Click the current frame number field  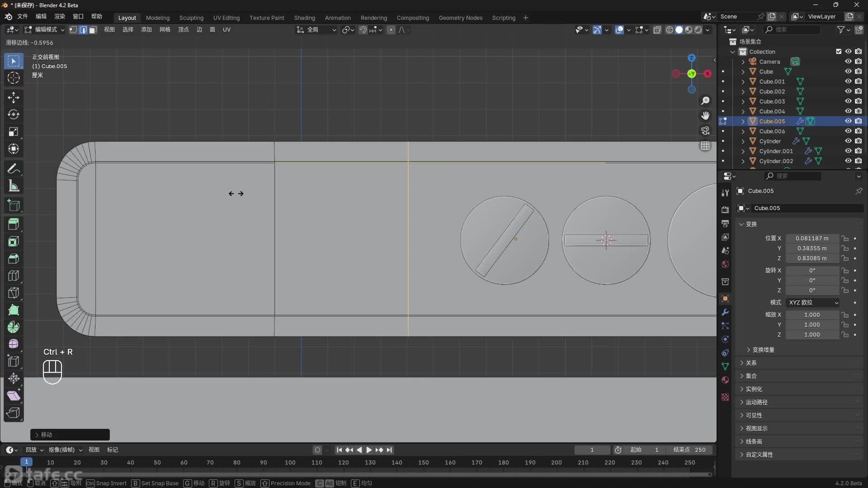coord(592,450)
